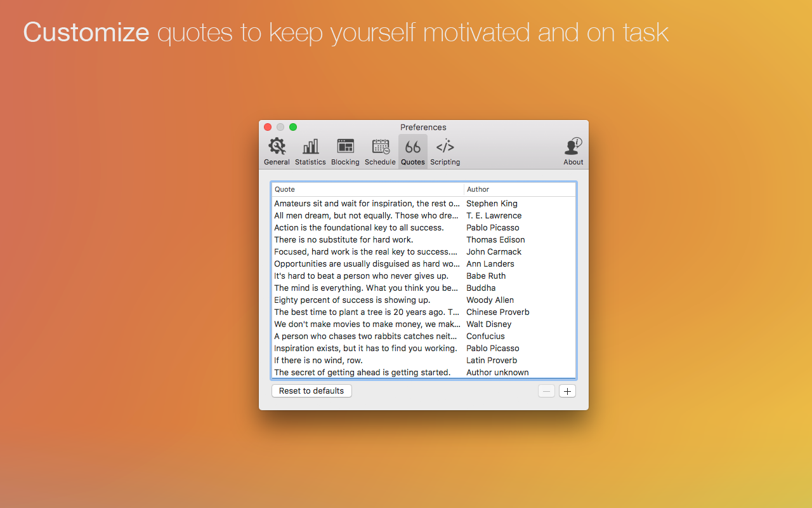Select the Quotes tab icon
This screenshot has width=812, height=508.
pos(413,147)
